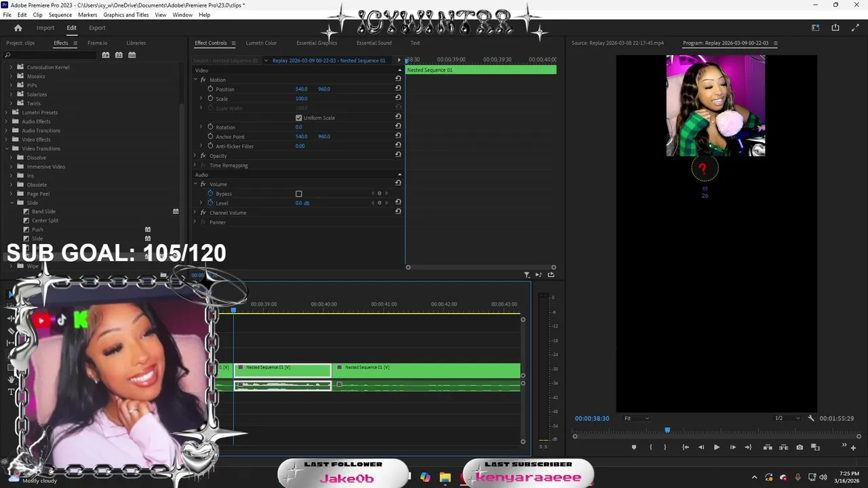Click the Mark In brace icon
This screenshot has height=488, width=868.
[x=650, y=447]
